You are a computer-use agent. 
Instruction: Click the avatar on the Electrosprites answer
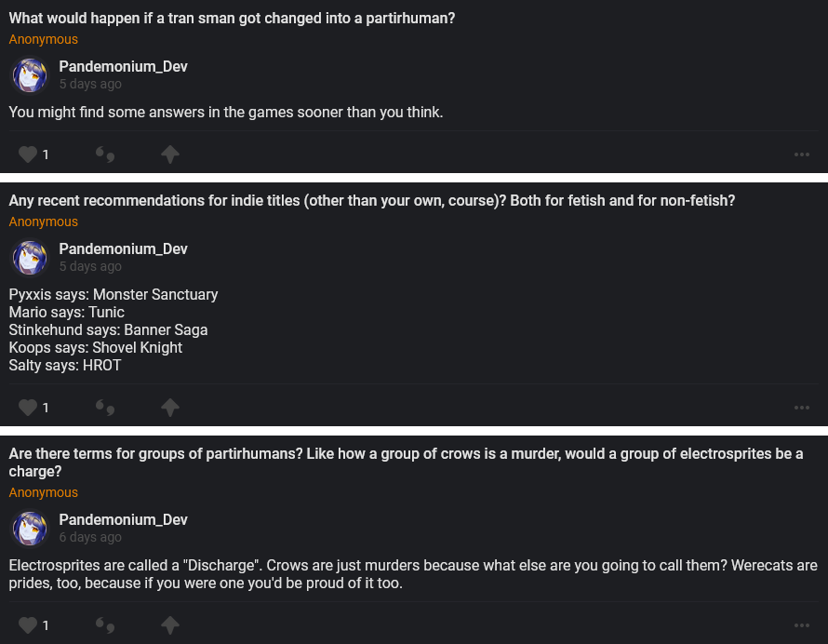(x=30, y=529)
